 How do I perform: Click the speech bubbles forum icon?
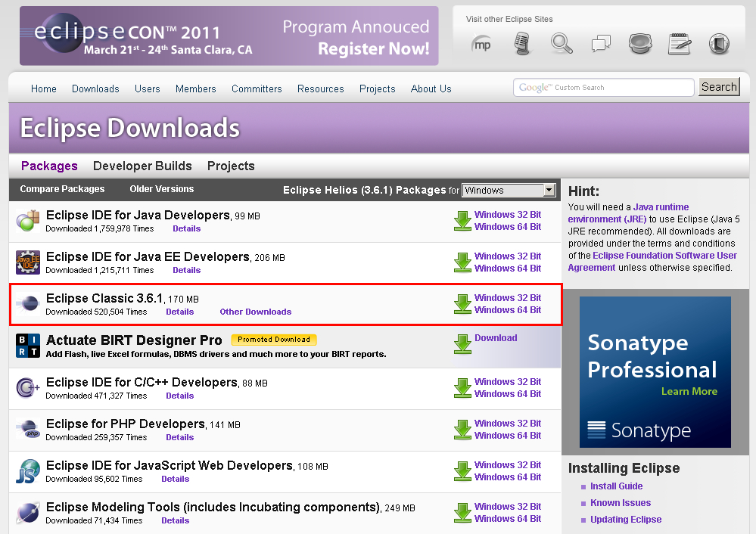(602, 44)
